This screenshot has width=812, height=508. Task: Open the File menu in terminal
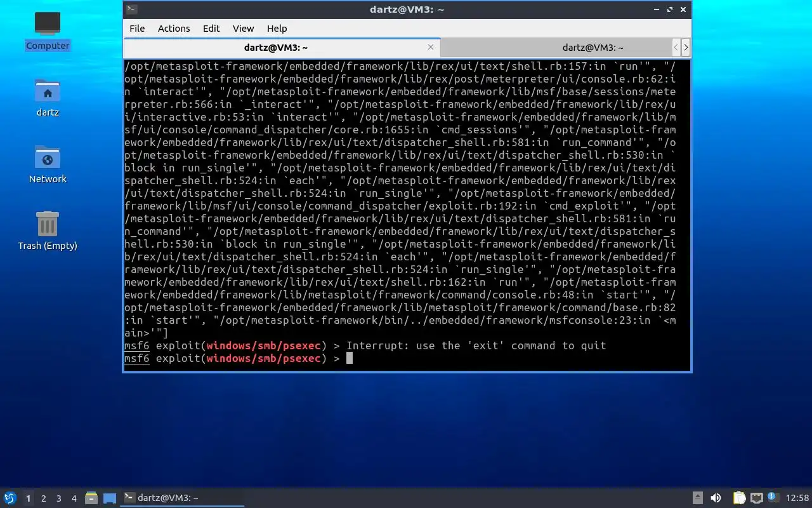click(137, 29)
